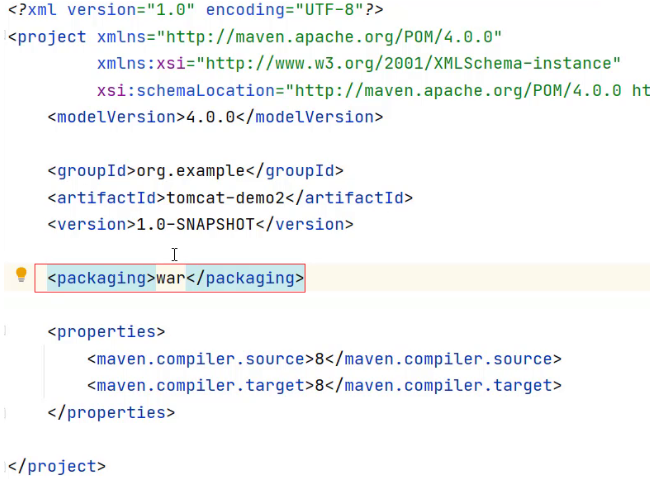Screen dimensions: 650x479
Task: Click the XML version "1.0" value
Action: pyautogui.click(x=170, y=10)
